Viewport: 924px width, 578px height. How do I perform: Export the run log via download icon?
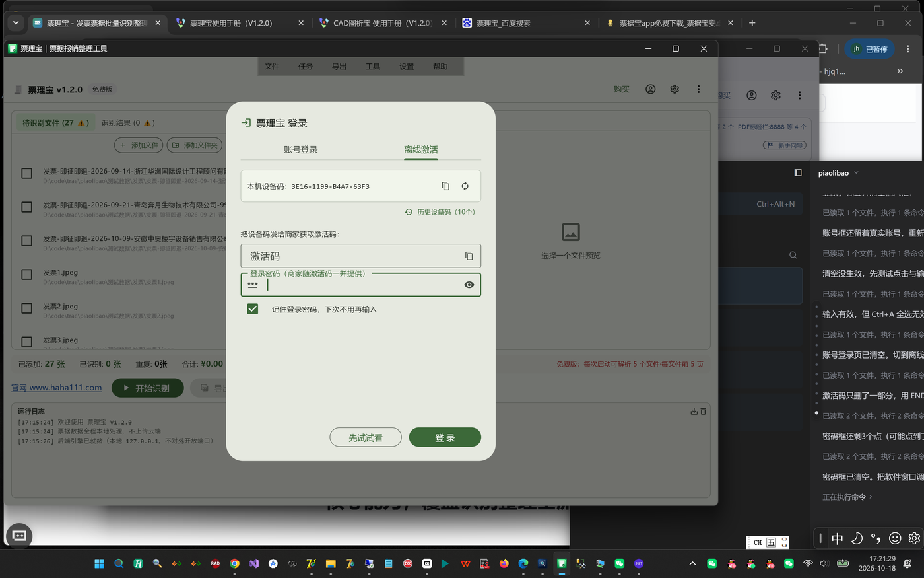point(694,411)
